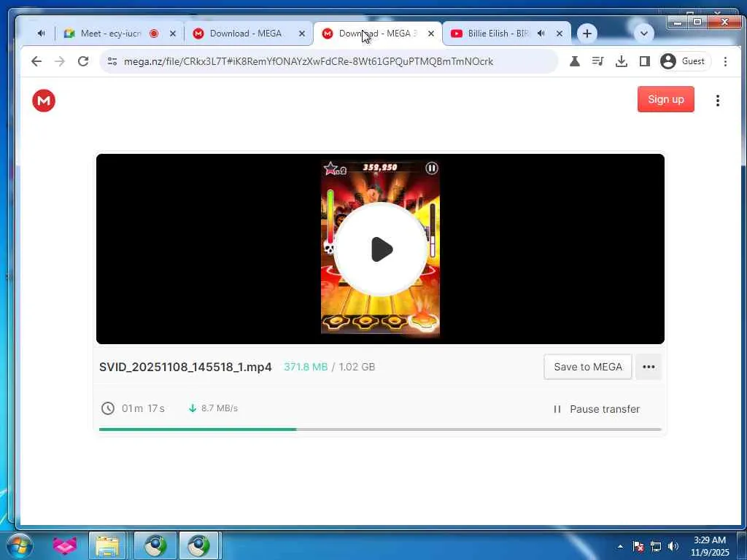Click the network tray icon
747x560 pixels.
coord(656,546)
